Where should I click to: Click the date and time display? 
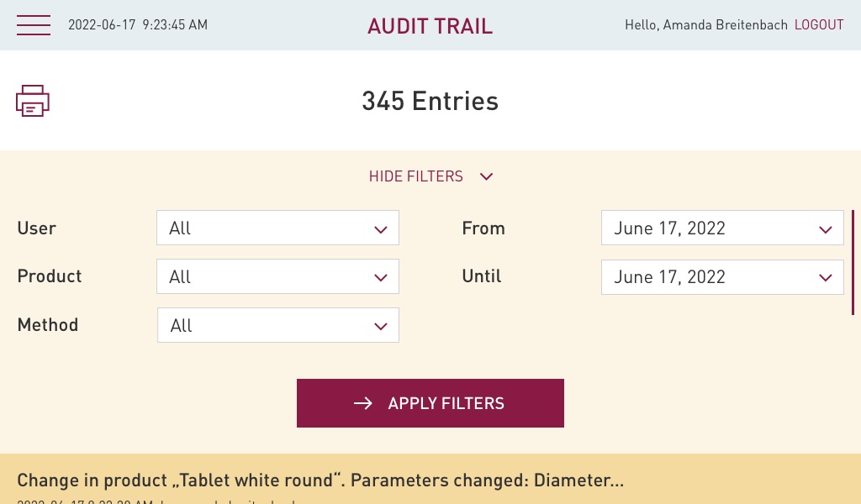138,25
